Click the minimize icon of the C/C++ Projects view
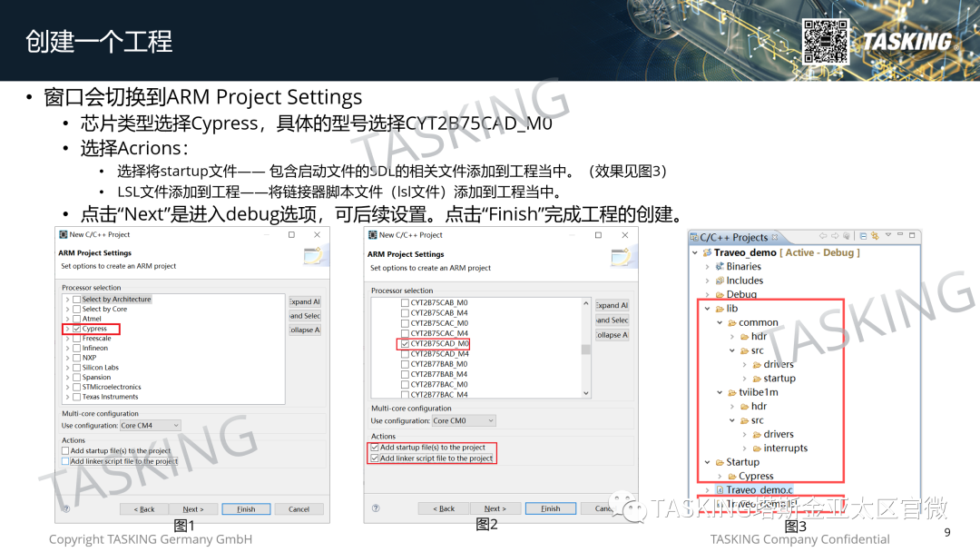Screen dimensions: 980x552 (x=900, y=234)
